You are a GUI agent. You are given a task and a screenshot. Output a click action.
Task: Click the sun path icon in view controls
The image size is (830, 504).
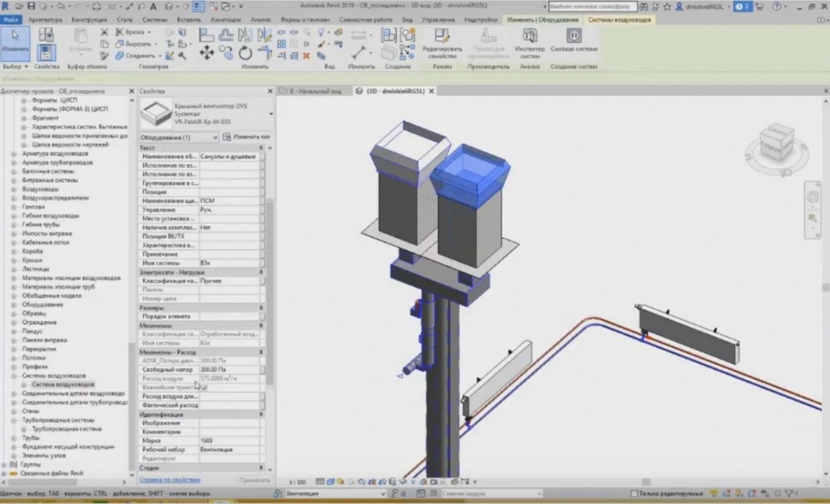[340, 481]
